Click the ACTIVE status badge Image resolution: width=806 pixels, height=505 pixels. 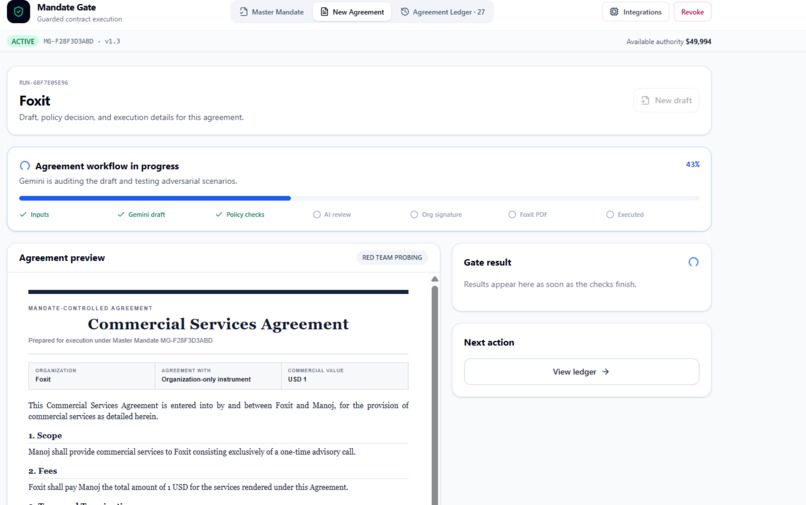(x=23, y=42)
